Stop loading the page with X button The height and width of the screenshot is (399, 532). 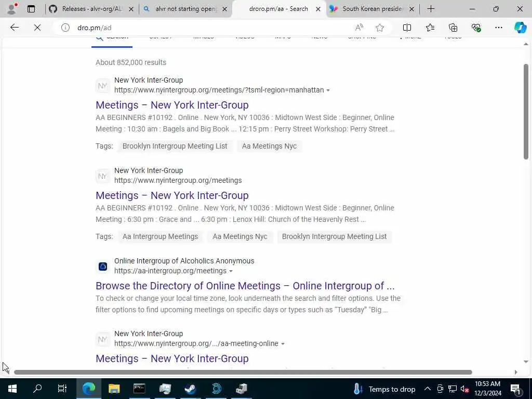pyautogui.click(x=37, y=28)
